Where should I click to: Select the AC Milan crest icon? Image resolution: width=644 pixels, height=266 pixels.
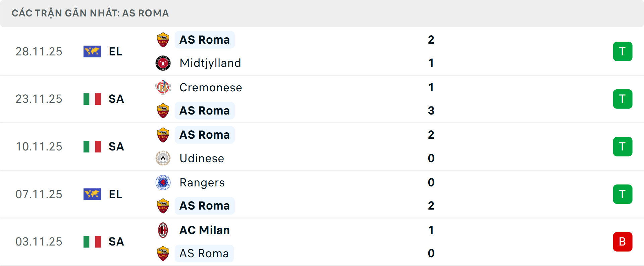pyautogui.click(x=163, y=230)
